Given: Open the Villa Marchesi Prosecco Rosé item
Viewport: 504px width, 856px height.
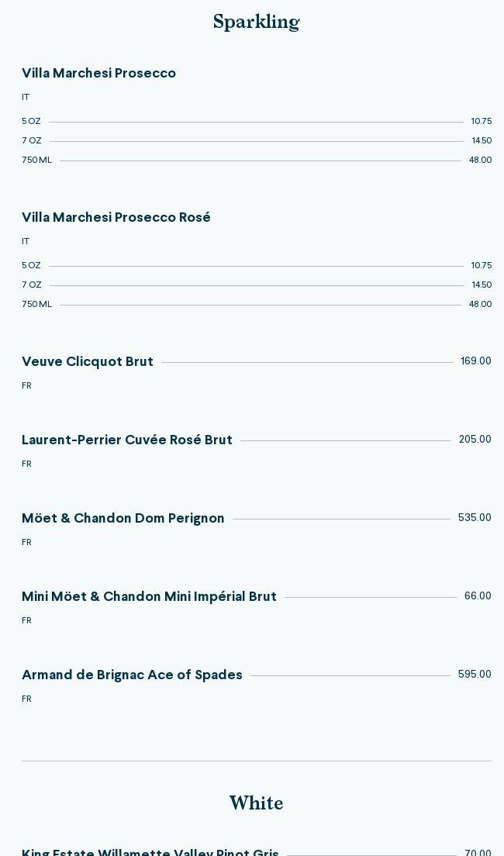Looking at the screenshot, I should (x=116, y=218).
